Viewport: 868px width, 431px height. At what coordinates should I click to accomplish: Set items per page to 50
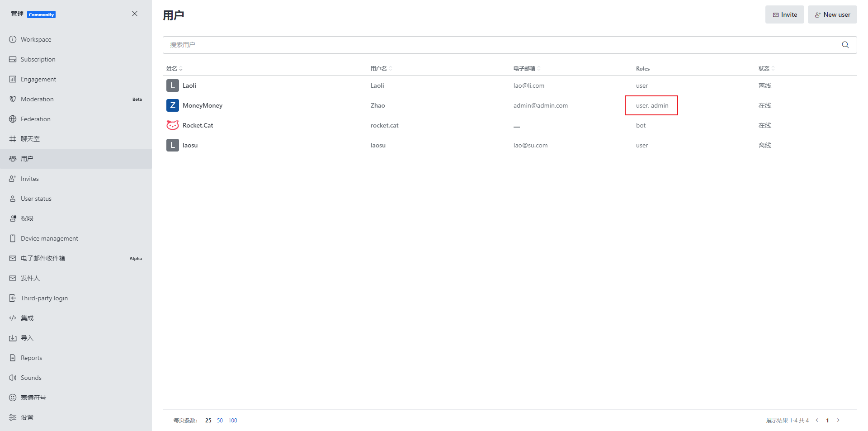click(x=220, y=421)
